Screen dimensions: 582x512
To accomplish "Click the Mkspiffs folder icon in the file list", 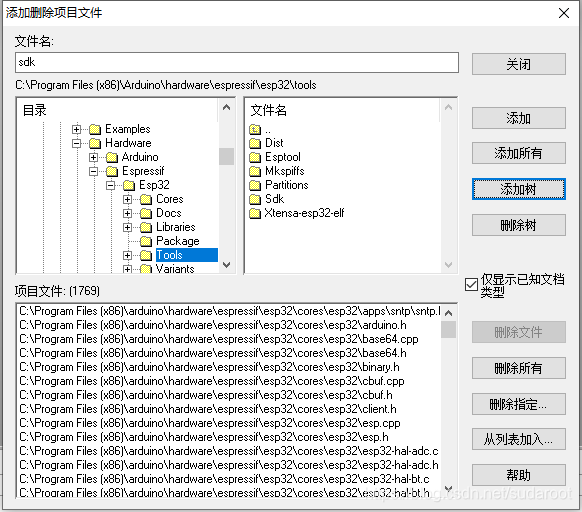I will (255, 171).
